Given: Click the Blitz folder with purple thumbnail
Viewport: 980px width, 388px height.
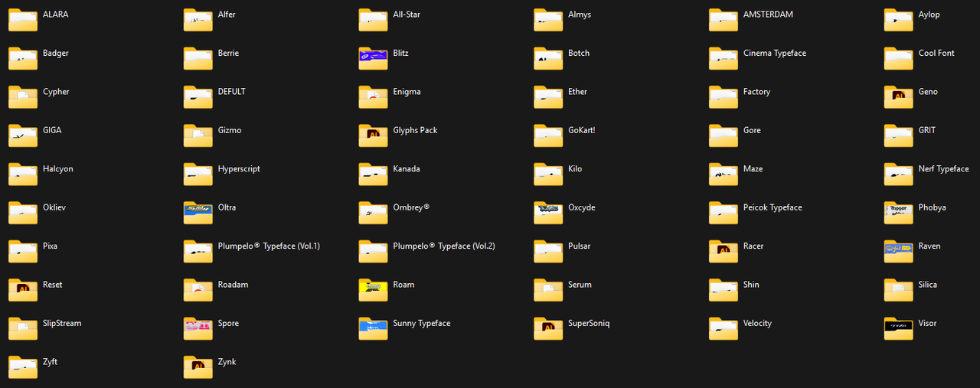Looking at the screenshot, I should [x=374, y=58].
